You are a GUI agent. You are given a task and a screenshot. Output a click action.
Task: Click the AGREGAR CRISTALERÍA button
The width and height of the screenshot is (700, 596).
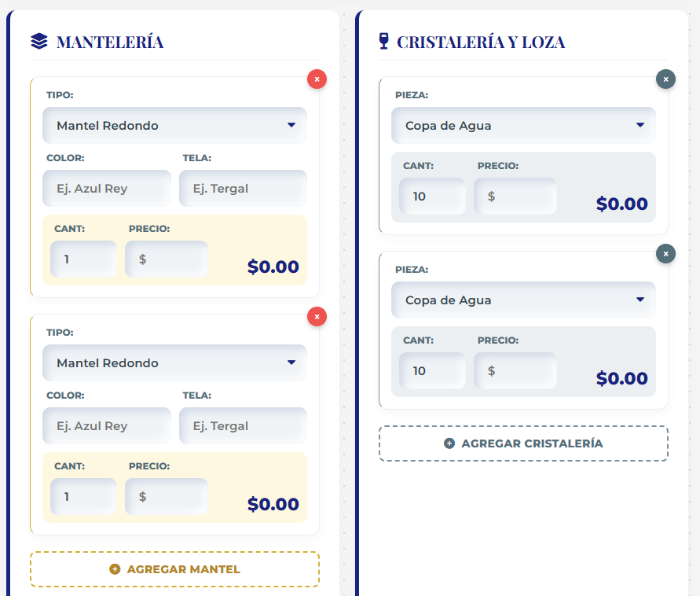tap(523, 443)
